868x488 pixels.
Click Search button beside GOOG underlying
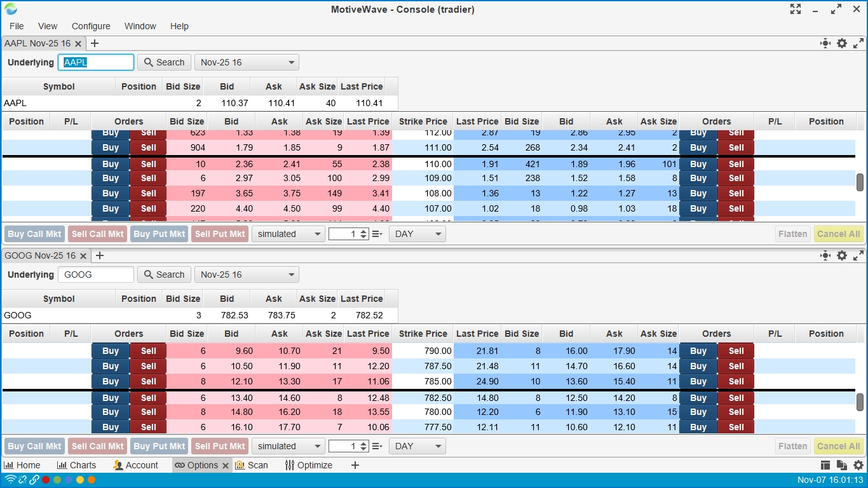164,274
